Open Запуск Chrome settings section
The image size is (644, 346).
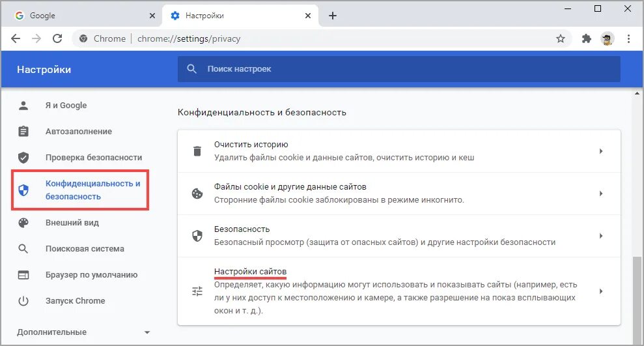coord(75,301)
